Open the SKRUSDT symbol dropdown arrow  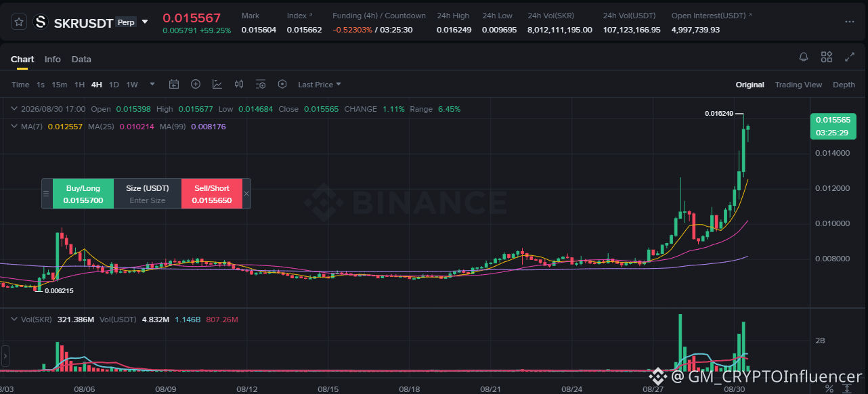click(145, 22)
